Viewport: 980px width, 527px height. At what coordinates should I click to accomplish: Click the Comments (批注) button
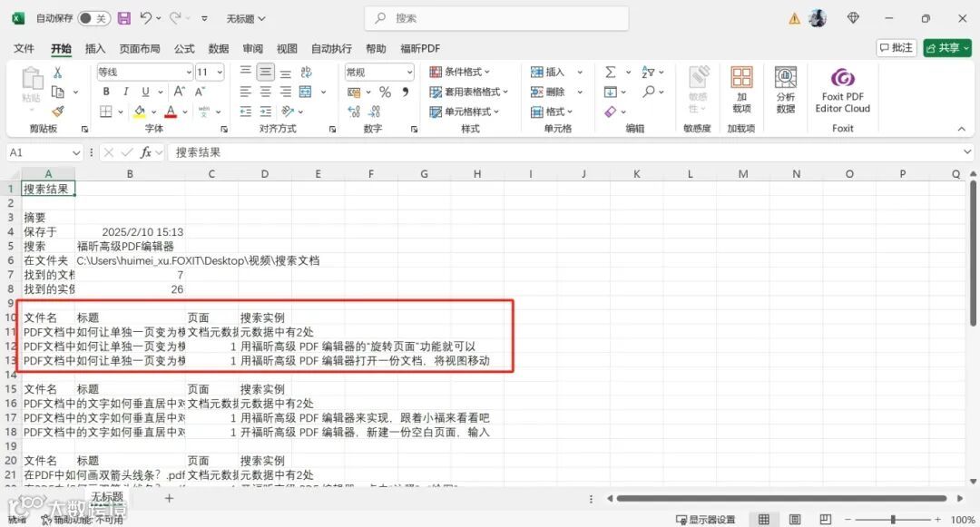tap(897, 48)
